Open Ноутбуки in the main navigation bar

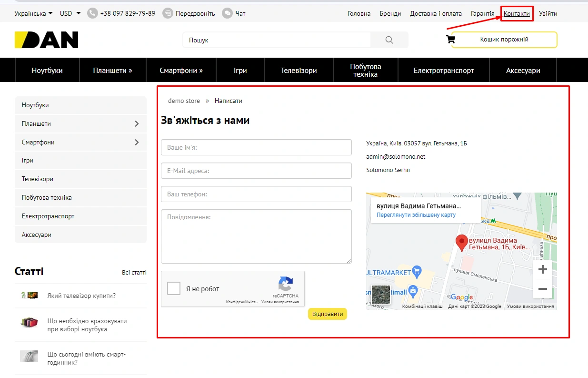(47, 71)
